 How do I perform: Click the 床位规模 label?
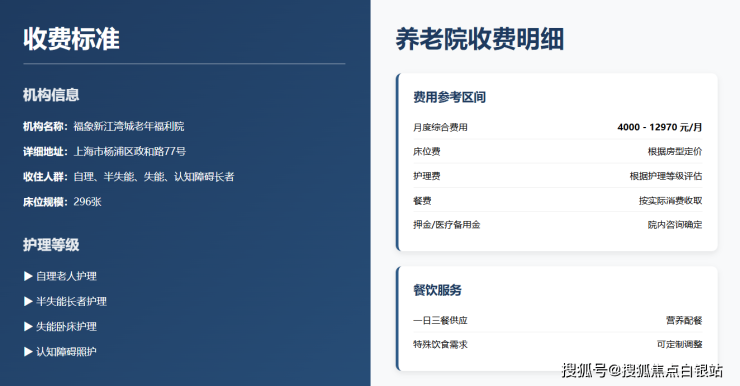[45, 202]
